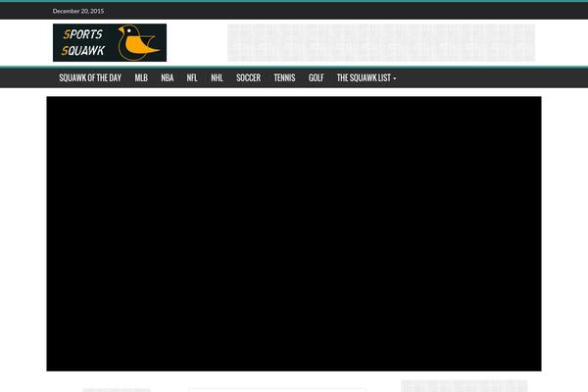The image size is (588, 392).
Task: Navigate to the NHL section
Action: coord(217,78)
